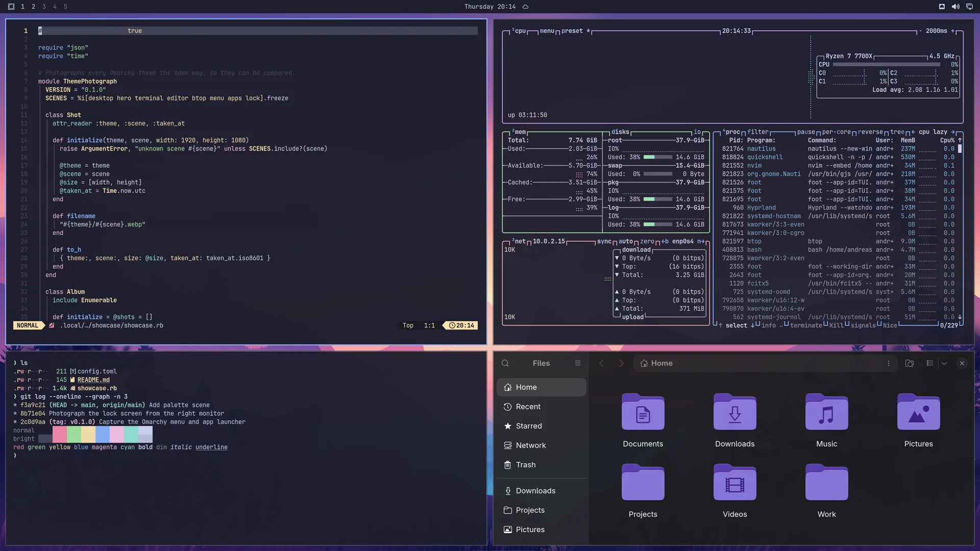Image resolution: width=980 pixels, height=551 pixels.
Task: Open Files view options dropdown chevron
Action: (944, 363)
